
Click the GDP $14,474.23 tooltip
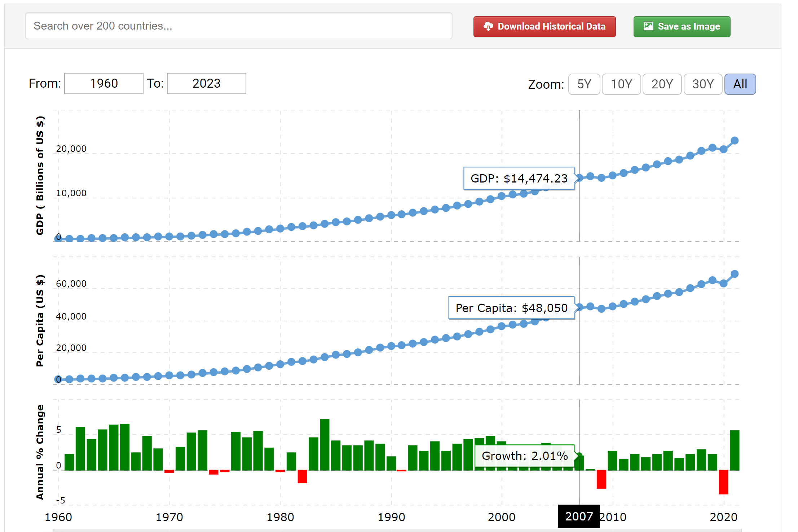[x=519, y=179]
